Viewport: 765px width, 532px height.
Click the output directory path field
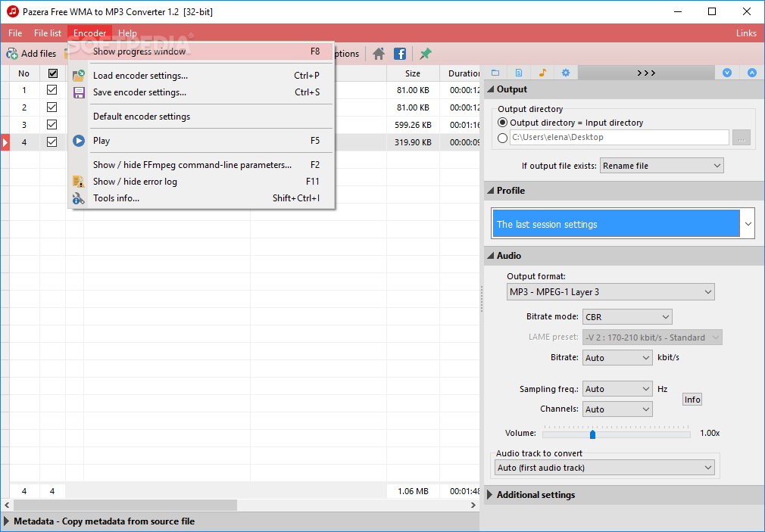(x=619, y=138)
